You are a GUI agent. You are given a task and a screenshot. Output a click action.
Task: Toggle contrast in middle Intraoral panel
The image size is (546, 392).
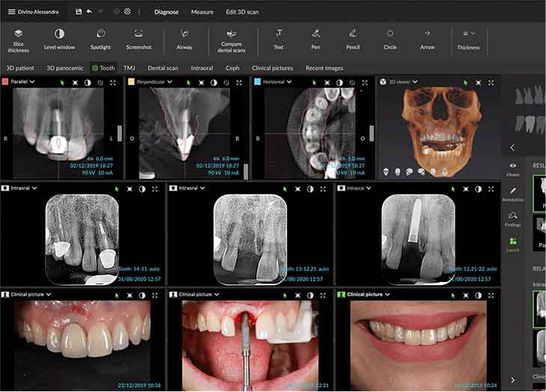[x=310, y=189]
